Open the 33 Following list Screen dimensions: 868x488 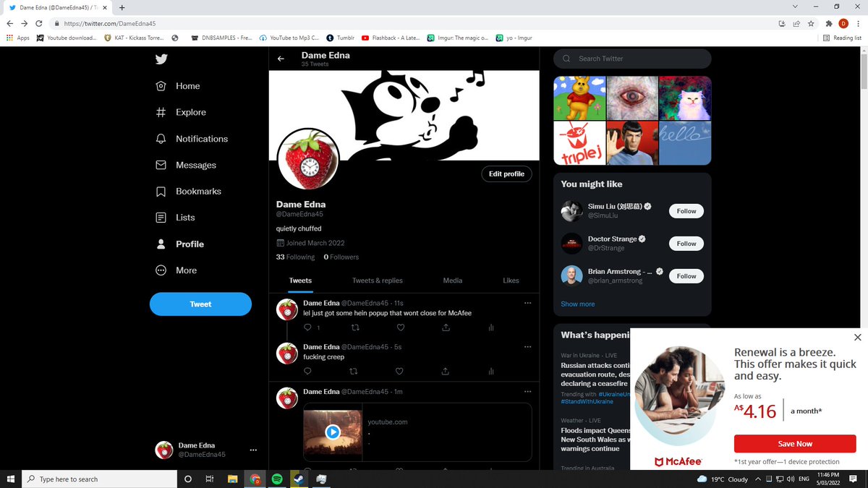pyautogui.click(x=295, y=257)
